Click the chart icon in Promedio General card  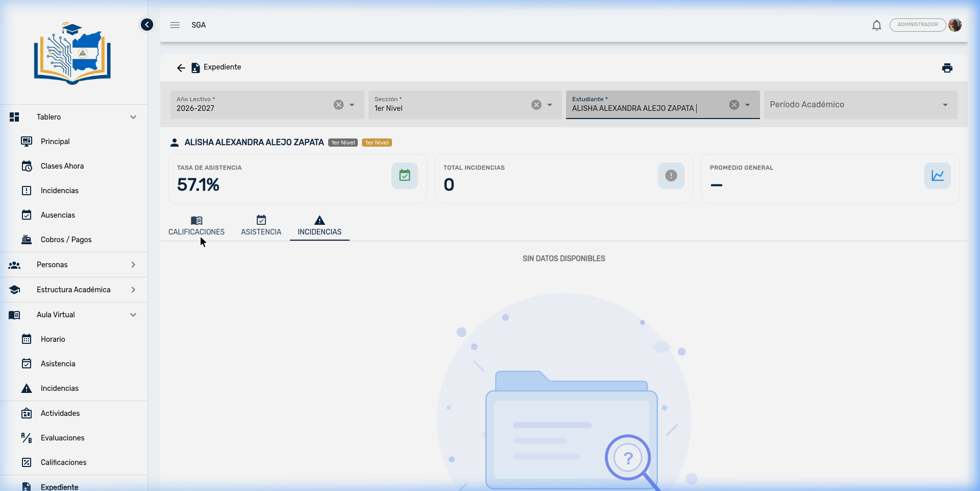click(x=937, y=176)
